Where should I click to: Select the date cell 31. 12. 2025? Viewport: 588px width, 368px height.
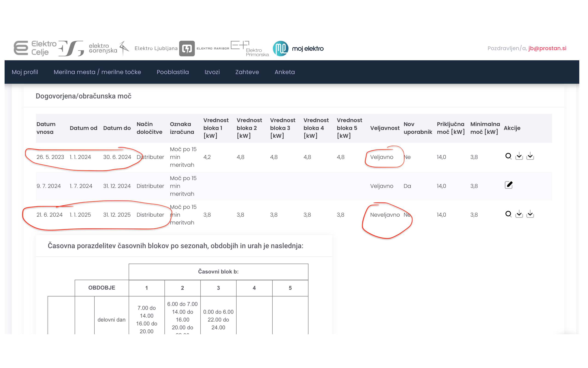click(x=117, y=215)
